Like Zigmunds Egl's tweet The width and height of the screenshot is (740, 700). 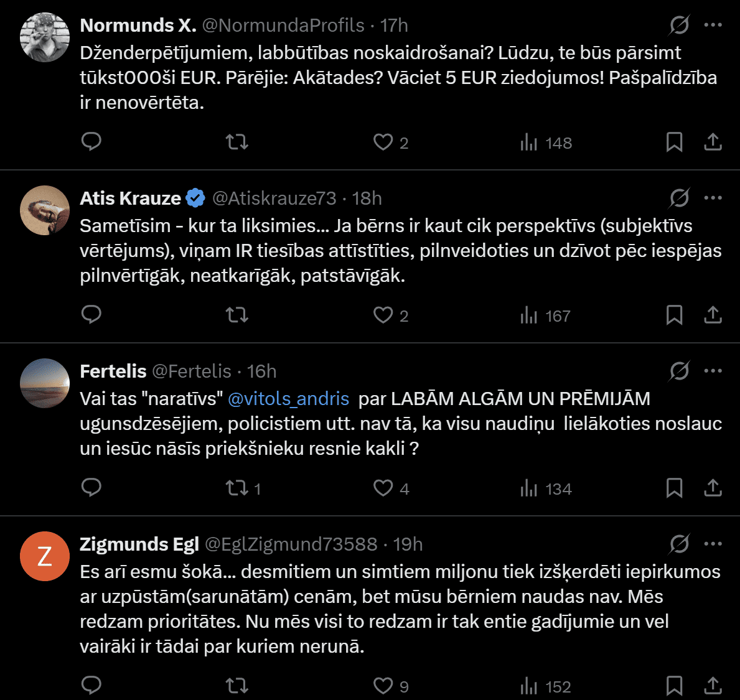tap(383, 686)
